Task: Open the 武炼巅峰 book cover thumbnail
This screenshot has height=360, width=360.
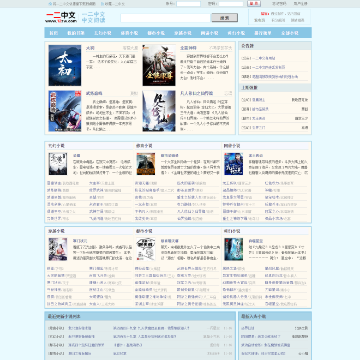Action: [x=65, y=111]
